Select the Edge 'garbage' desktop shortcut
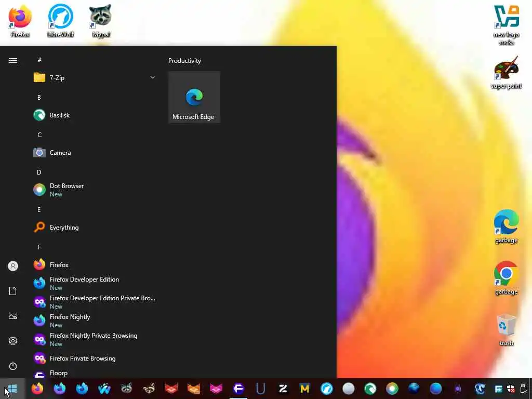 point(506,227)
